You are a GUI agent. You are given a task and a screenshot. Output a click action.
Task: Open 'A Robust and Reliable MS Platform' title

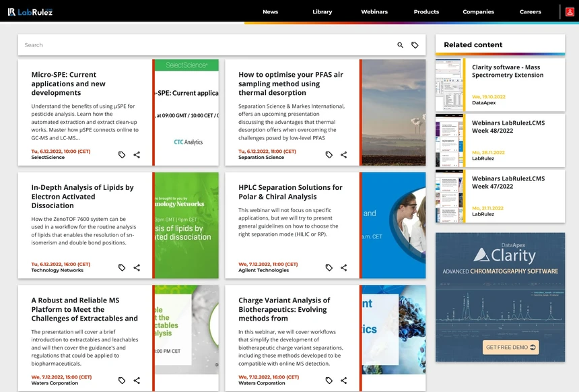coord(85,309)
